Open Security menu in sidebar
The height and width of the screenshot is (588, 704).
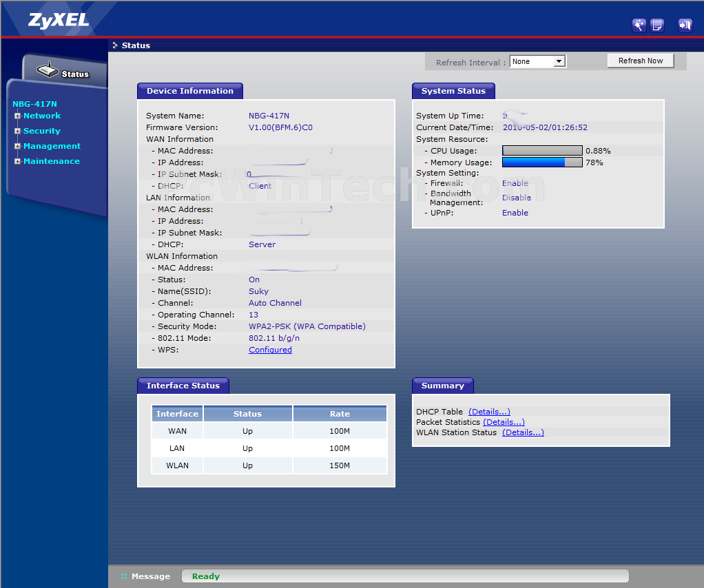pyautogui.click(x=42, y=131)
